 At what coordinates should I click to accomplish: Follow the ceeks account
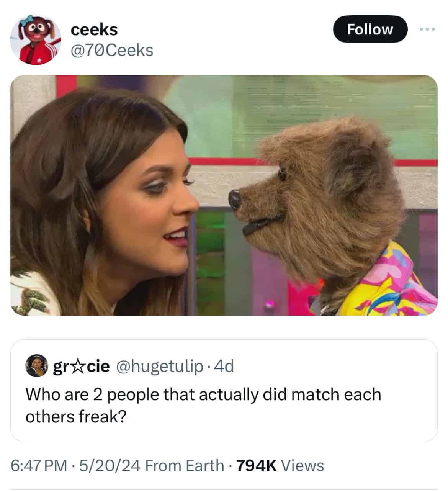(370, 29)
